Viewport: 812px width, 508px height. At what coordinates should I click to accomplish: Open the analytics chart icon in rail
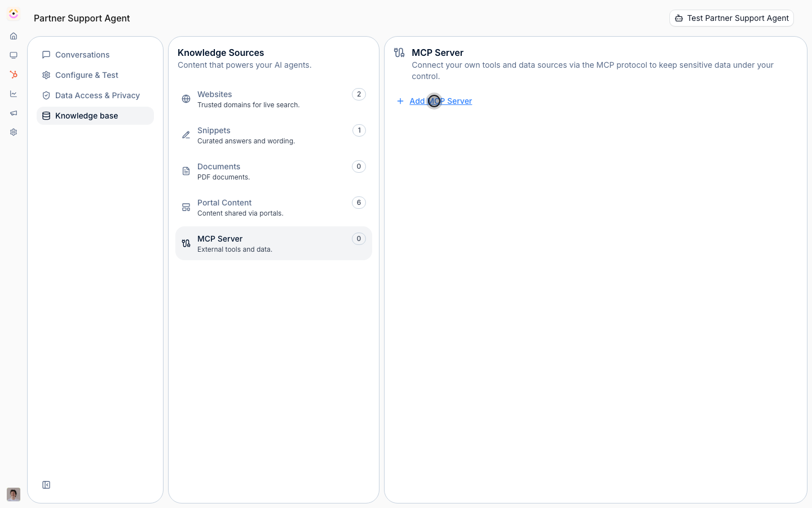14,94
